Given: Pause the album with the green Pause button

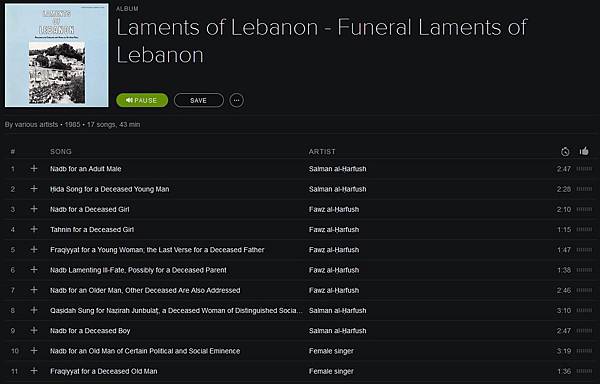Looking at the screenshot, I should [142, 100].
